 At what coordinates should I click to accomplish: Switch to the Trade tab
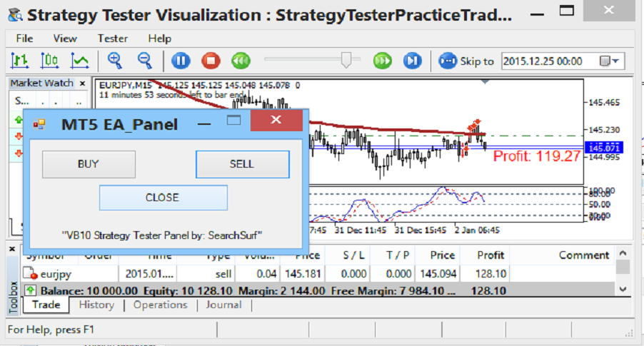point(46,305)
